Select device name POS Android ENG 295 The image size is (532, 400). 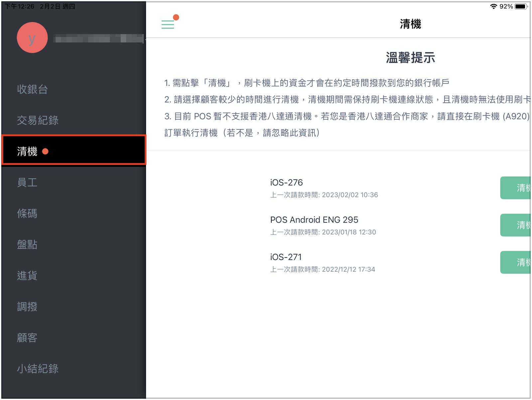tap(314, 220)
